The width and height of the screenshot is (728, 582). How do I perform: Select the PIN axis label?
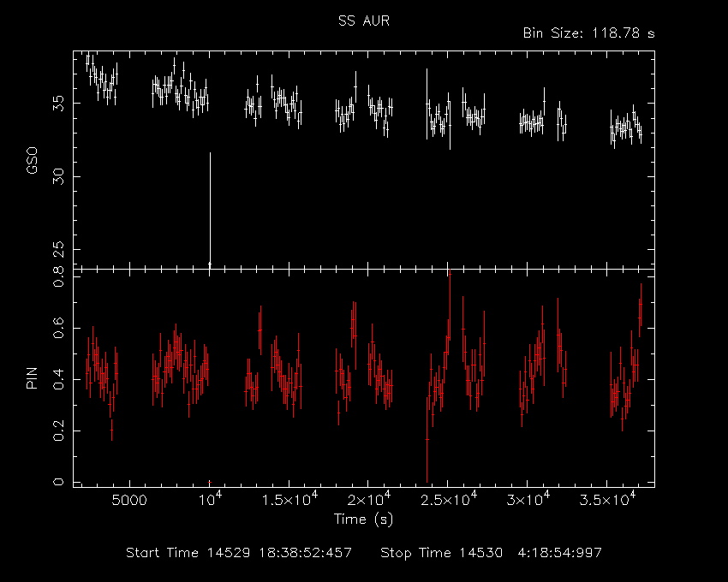pyautogui.click(x=32, y=377)
